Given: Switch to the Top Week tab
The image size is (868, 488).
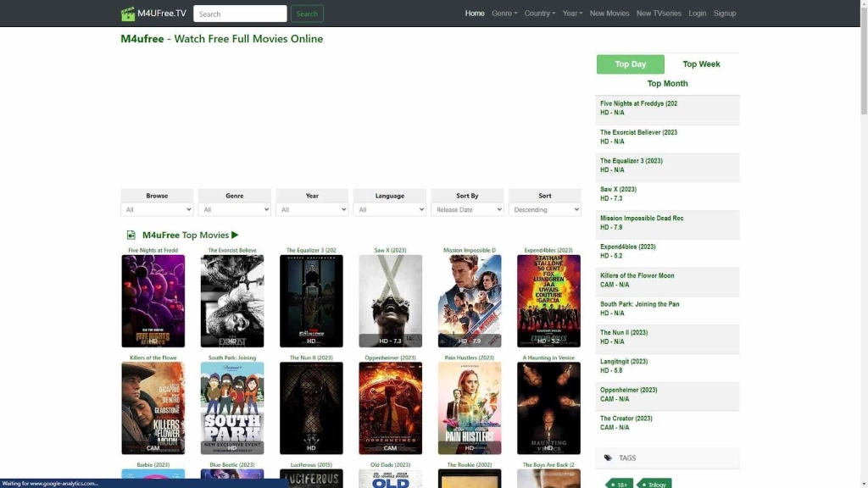Looking at the screenshot, I should (701, 64).
